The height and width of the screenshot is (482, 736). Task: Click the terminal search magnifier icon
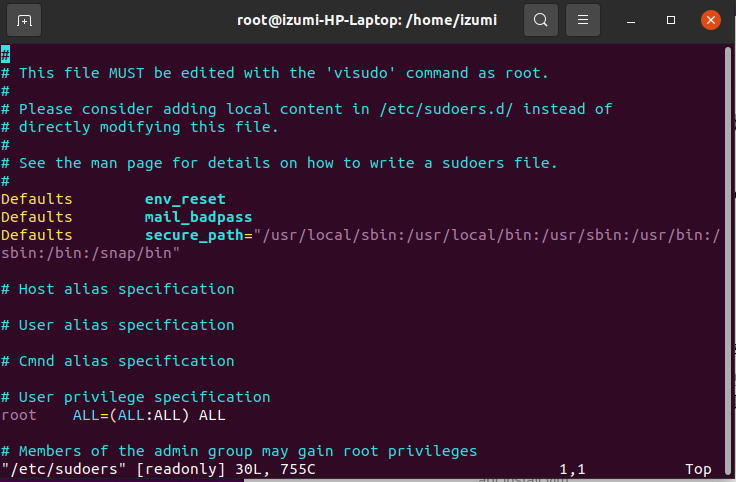[541, 20]
